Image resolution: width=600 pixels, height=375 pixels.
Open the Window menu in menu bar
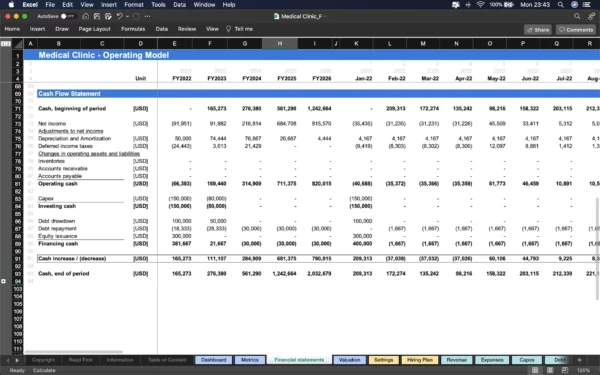pos(204,5)
